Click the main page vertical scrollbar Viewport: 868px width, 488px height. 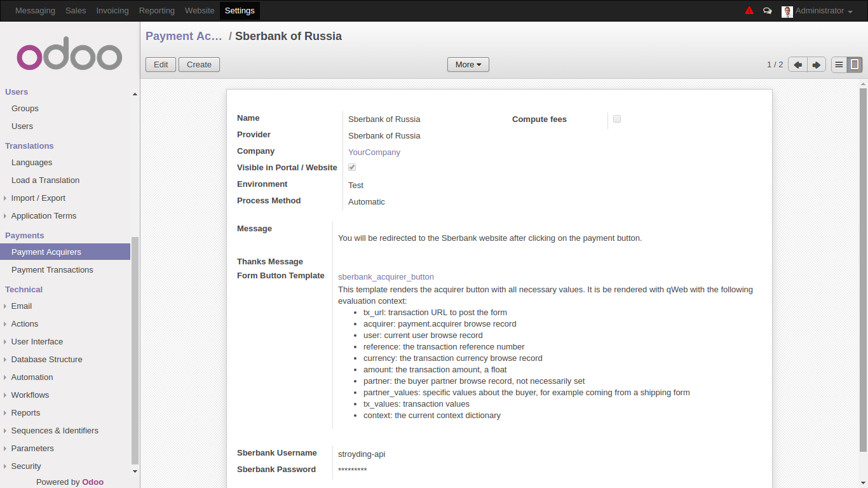coord(863,269)
